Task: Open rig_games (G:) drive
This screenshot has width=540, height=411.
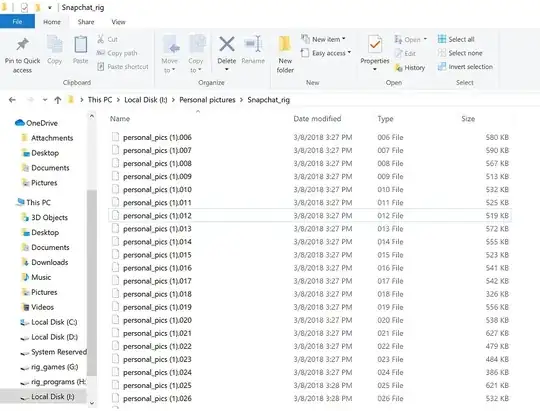Action: pos(54,367)
